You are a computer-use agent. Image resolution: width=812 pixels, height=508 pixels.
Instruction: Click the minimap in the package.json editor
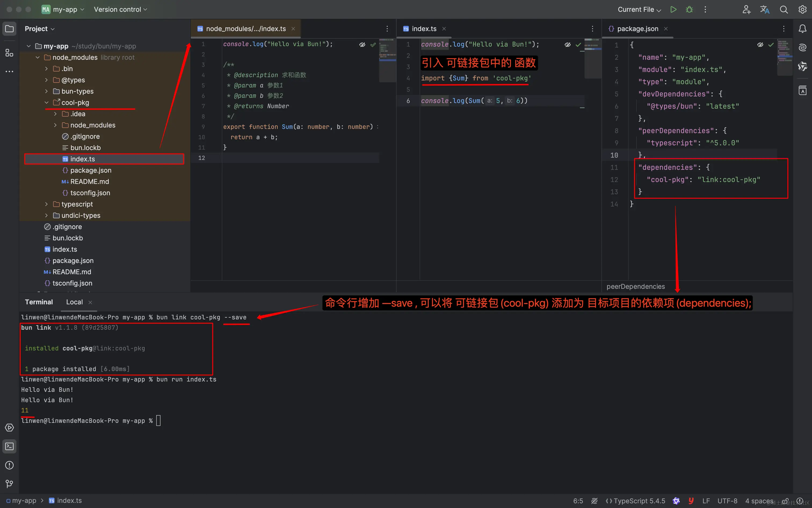785,57
